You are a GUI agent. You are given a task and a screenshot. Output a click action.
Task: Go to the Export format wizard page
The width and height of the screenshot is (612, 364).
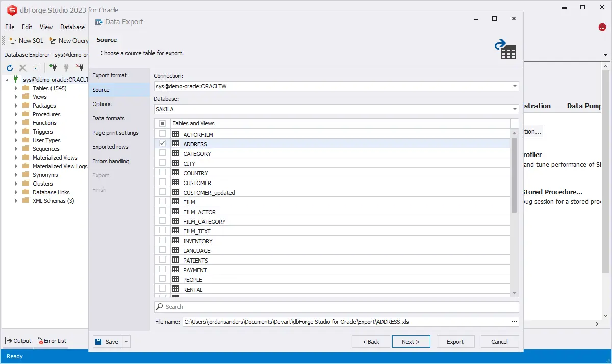tap(110, 75)
